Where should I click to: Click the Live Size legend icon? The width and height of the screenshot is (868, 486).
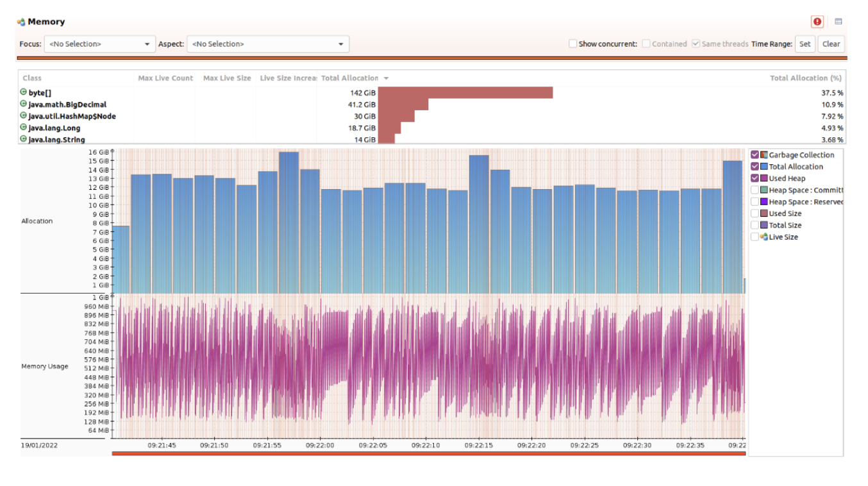pyautogui.click(x=764, y=237)
